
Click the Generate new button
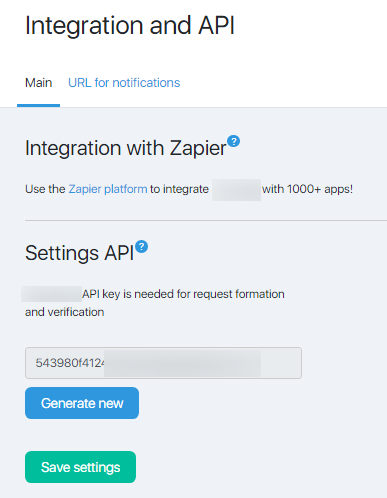point(82,403)
